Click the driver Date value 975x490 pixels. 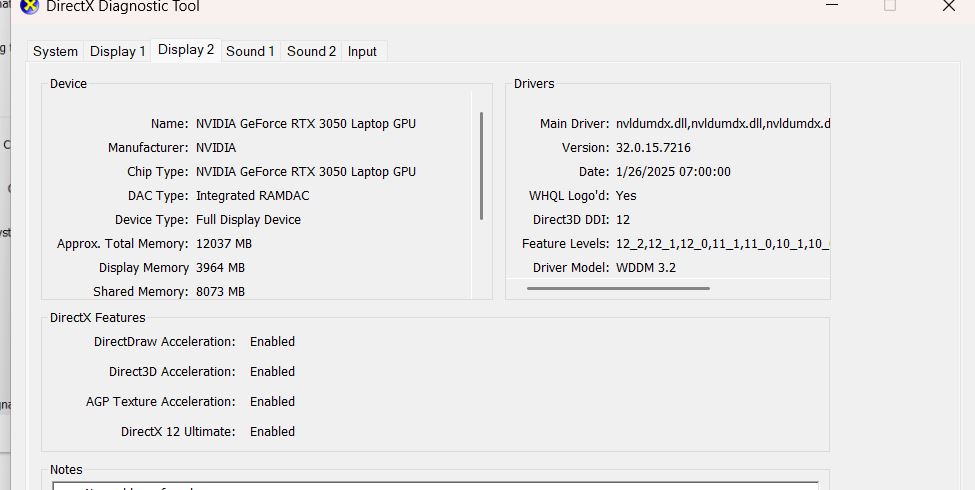pos(673,172)
